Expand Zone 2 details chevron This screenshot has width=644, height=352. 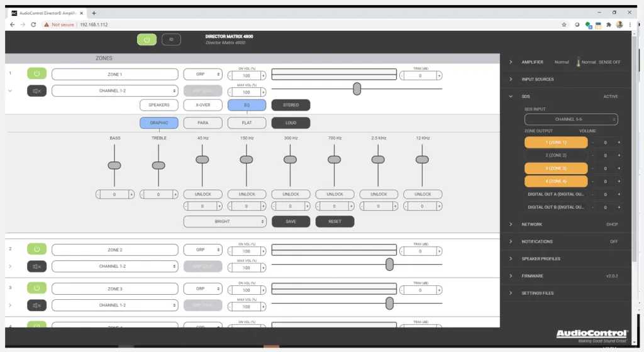(x=10, y=267)
